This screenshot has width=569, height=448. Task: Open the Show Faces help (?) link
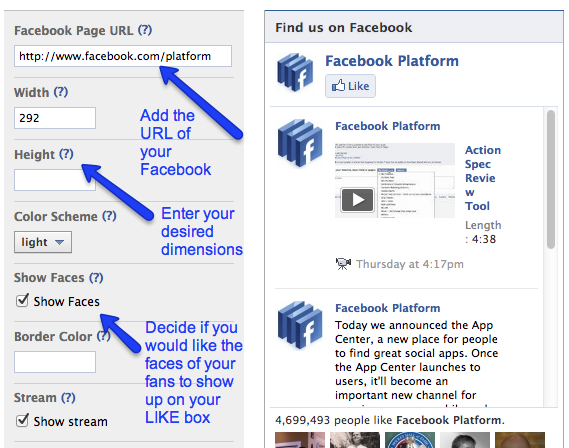click(96, 278)
